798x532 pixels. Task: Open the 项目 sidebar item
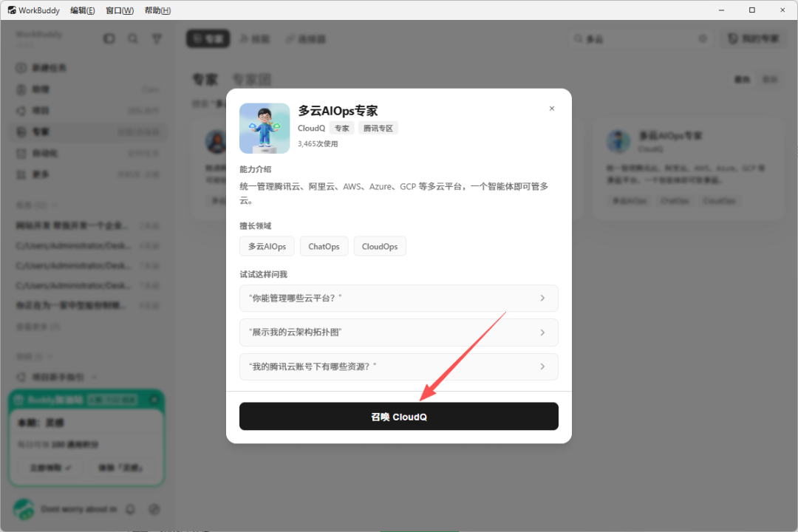click(87, 111)
